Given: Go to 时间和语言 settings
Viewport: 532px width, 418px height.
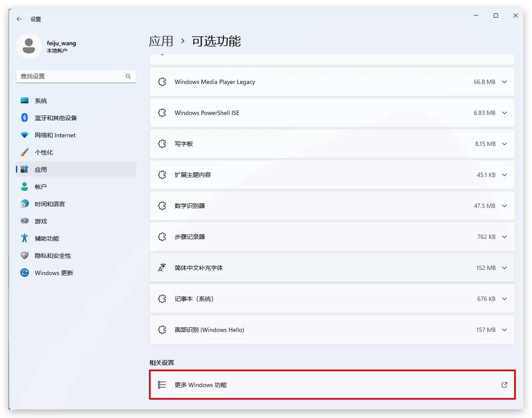Looking at the screenshot, I should click(76, 204).
